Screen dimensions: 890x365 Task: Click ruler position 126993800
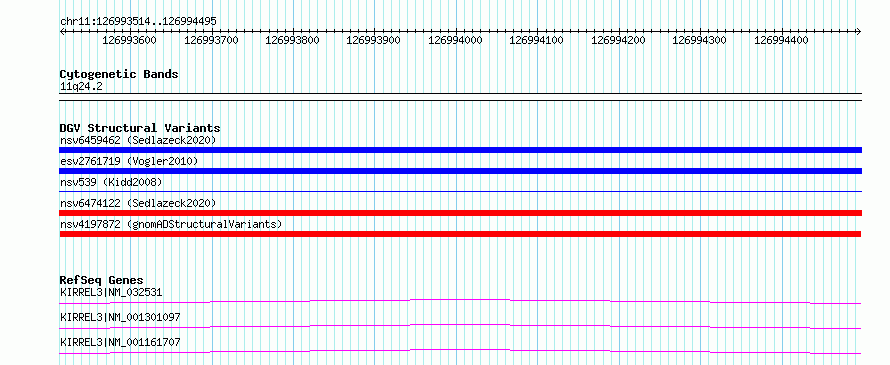293,40
